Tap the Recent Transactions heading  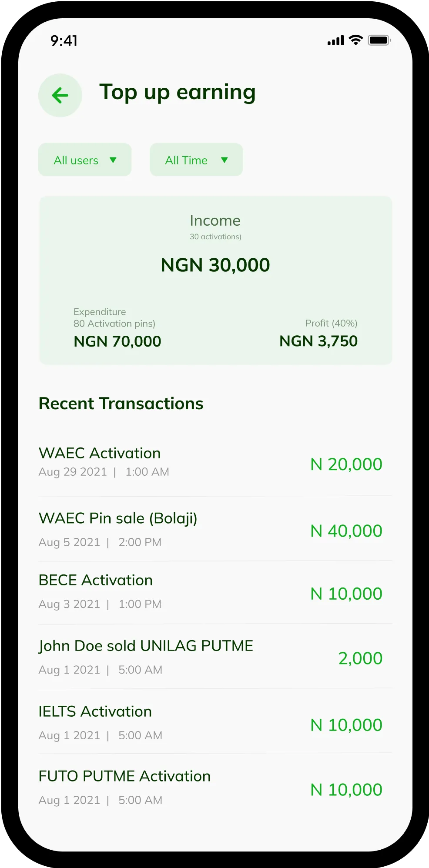[121, 404]
